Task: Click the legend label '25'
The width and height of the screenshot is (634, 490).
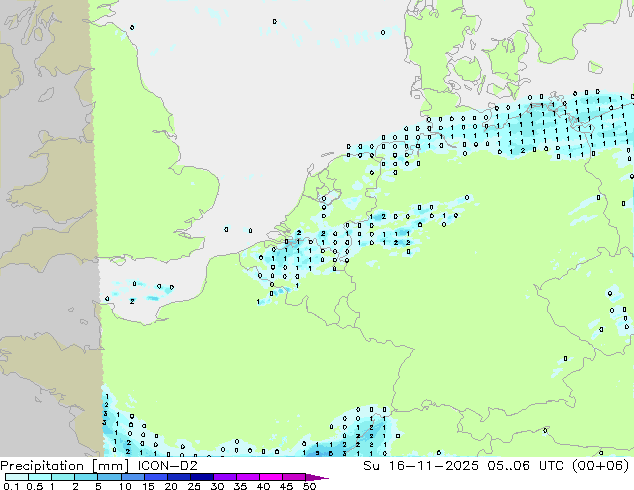Action: pyautogui.click(x=194, y=486)
